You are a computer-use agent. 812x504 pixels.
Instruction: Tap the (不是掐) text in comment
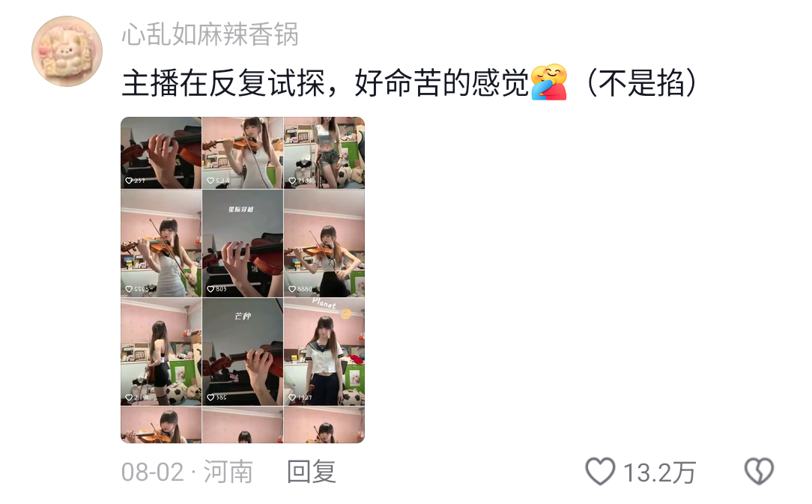click(x=642, y=83)
